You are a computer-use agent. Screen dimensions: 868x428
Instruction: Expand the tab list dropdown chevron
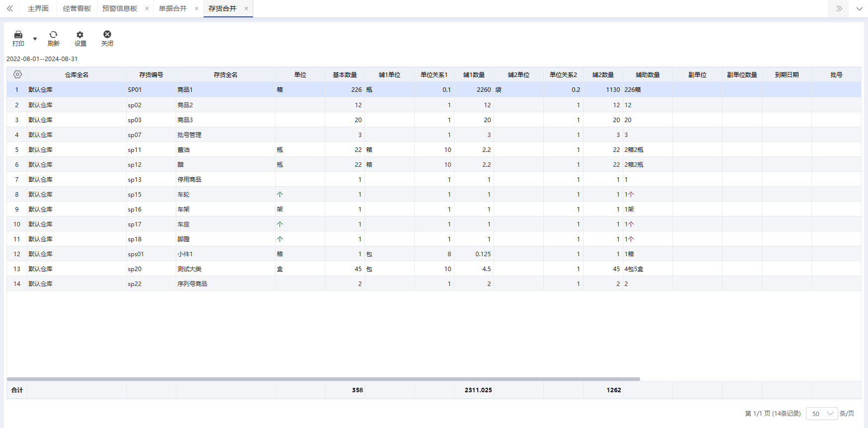point(859,8)
